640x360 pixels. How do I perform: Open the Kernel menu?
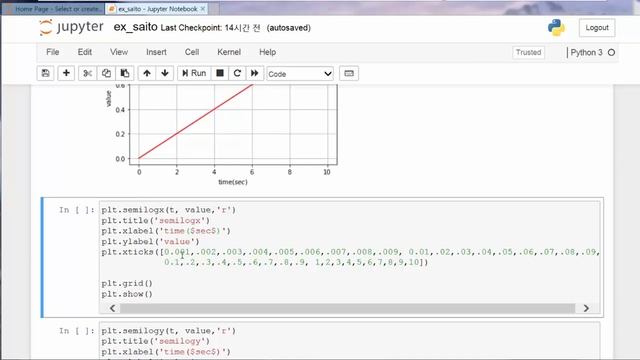pos(229,52)
